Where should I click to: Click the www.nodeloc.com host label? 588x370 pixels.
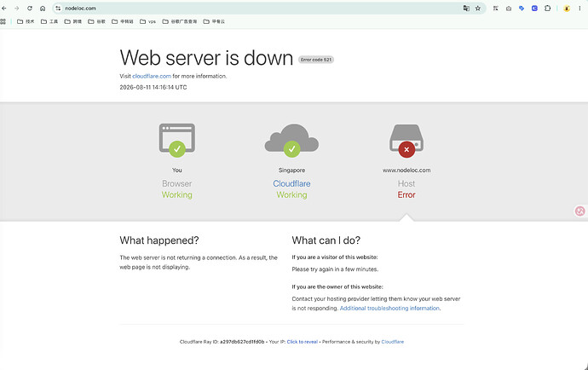tap(406, 170)
